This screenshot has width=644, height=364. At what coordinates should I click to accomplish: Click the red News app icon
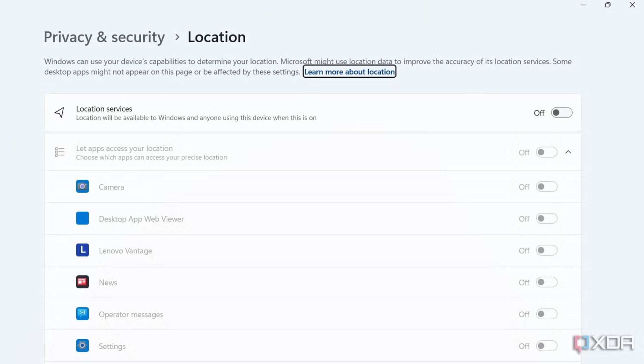point(83,282)
